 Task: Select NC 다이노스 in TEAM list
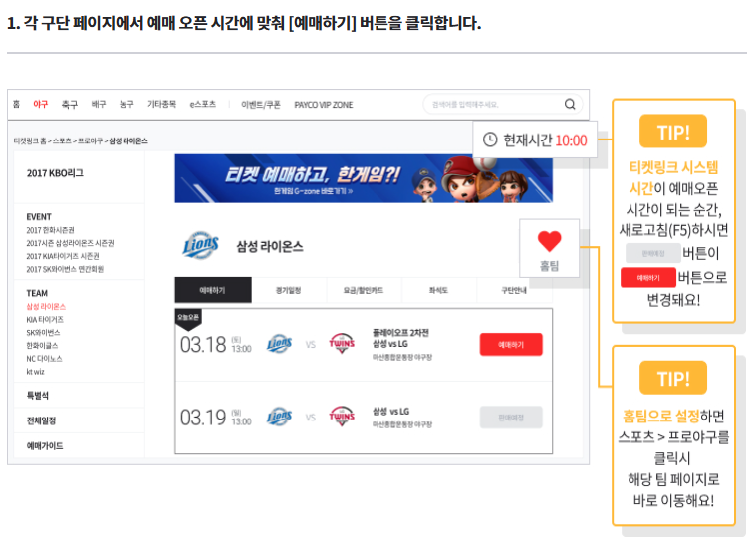44,359
